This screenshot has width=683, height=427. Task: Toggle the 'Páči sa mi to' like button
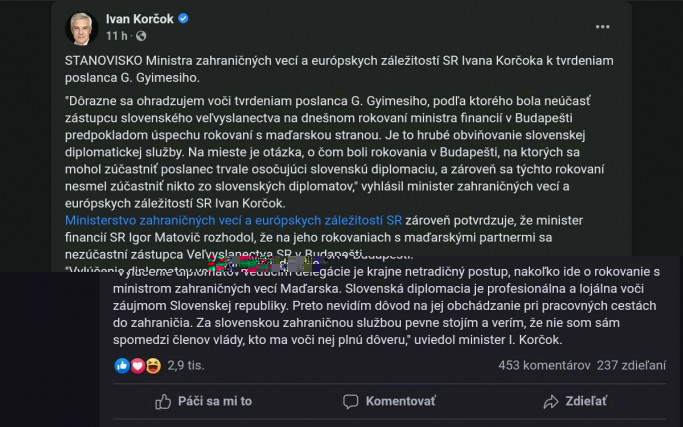point(203,401)
